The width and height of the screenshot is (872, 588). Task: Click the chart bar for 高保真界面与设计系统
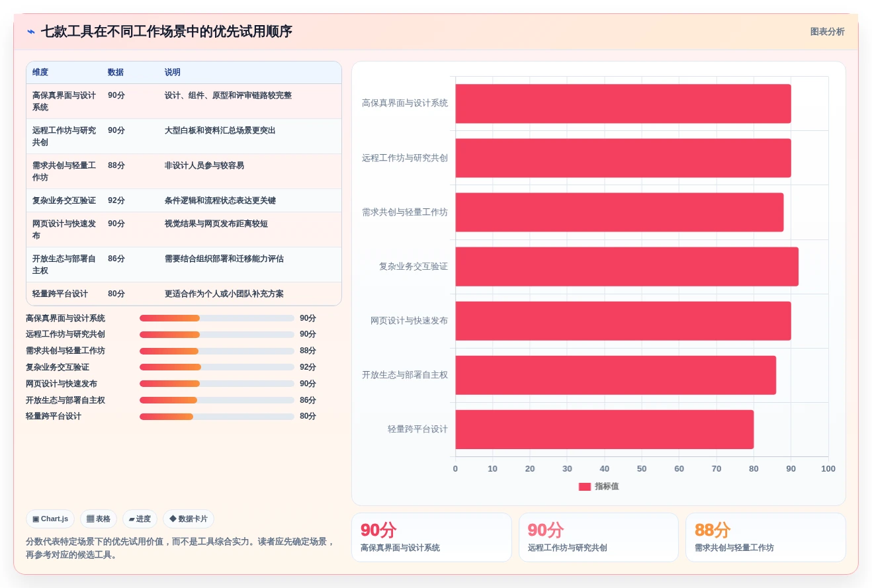coord(623,103)
